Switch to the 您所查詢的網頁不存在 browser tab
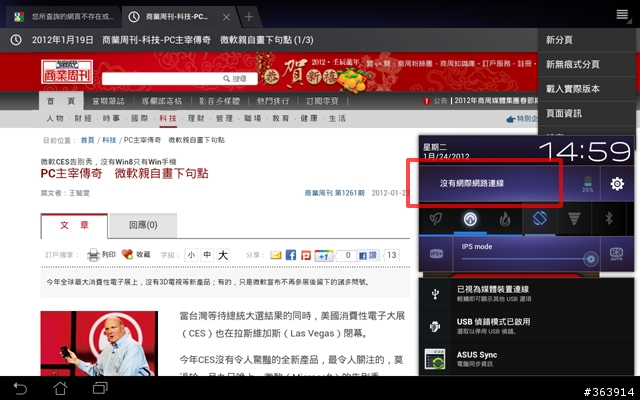 coord(64,17)
